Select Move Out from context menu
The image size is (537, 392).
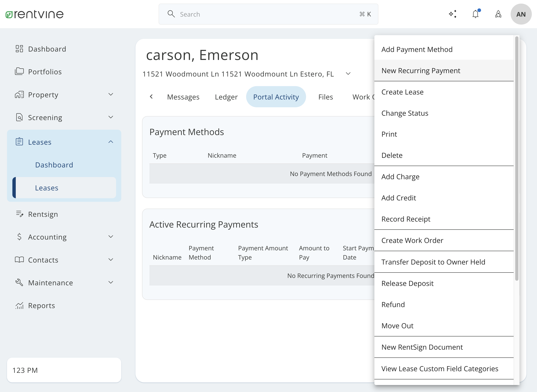(397, 325)
